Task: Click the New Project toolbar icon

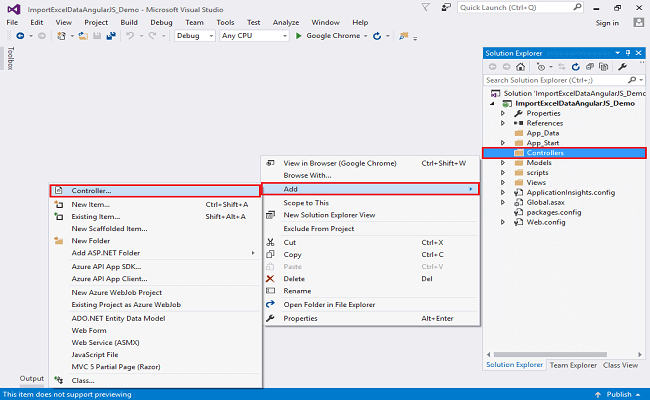Action: click(x=61, y=36)
